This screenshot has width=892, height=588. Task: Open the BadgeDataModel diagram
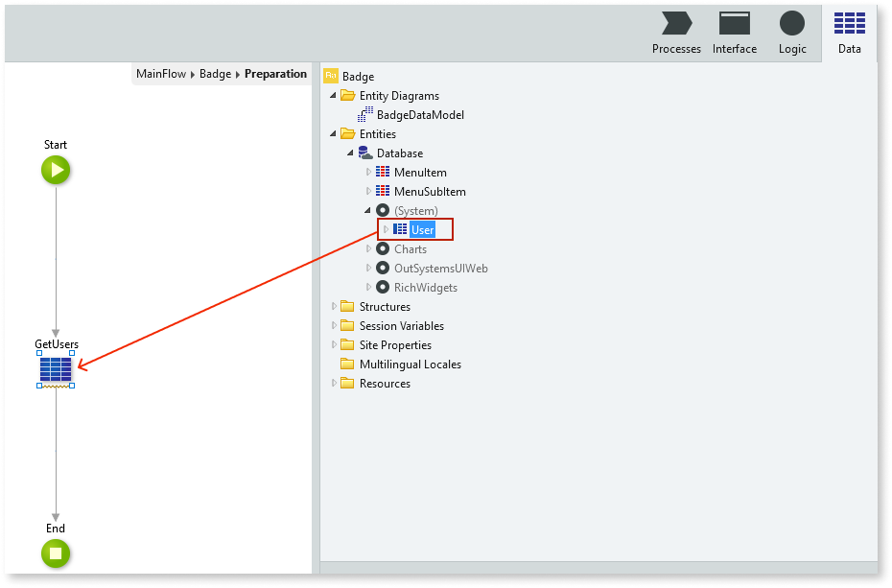point(420,115)
